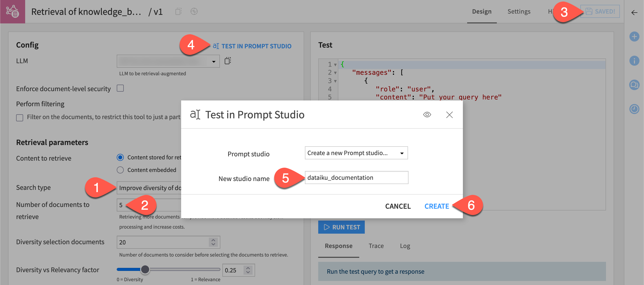Collapse JSON line 2 messages fold arrow
This screenshot has height=285, width=644.
(335, 73)
